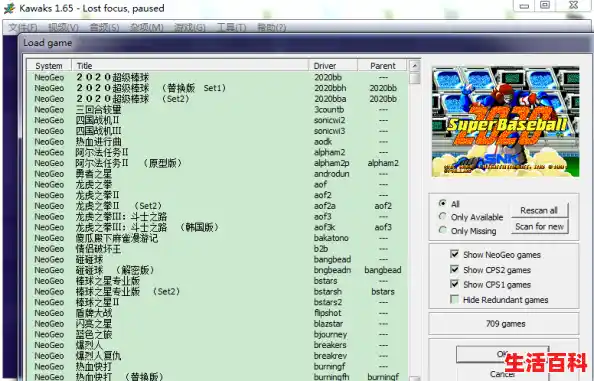
Task: Select the 闪亮之星 row (blazstar)
Action: (x=218, y=324)
